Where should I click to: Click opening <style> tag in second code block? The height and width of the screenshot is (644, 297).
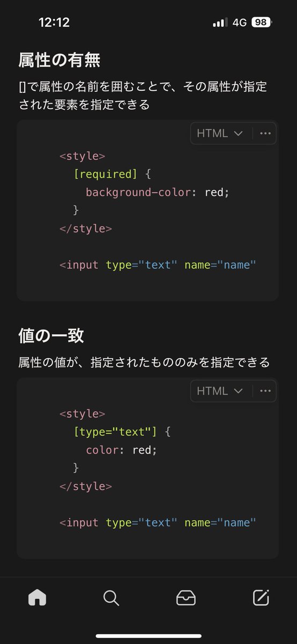point(82,414)
